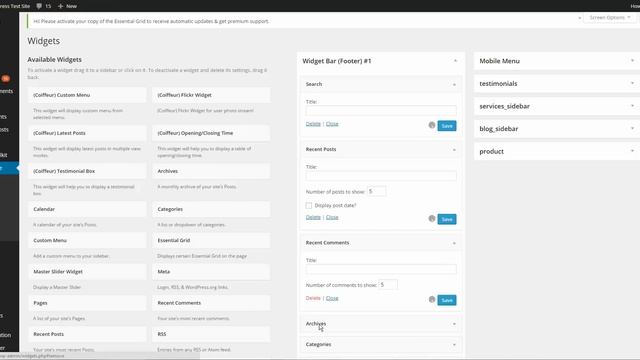Close the Recent Comments widget link
The width and height of the screenshot is (640, 360).
click(x=332, y=298)
